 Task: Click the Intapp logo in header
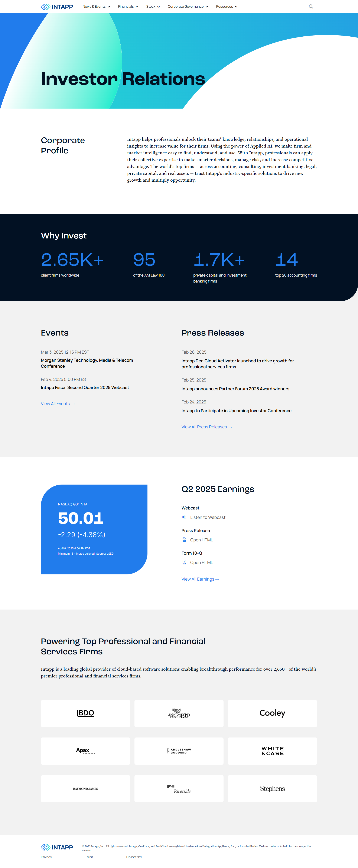(x=57, y=6)
